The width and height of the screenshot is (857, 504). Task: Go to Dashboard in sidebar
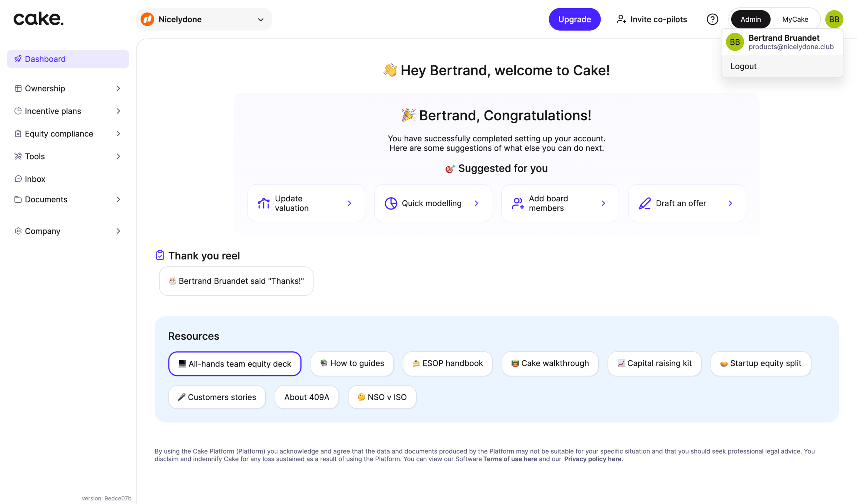(x=68, y=59)
